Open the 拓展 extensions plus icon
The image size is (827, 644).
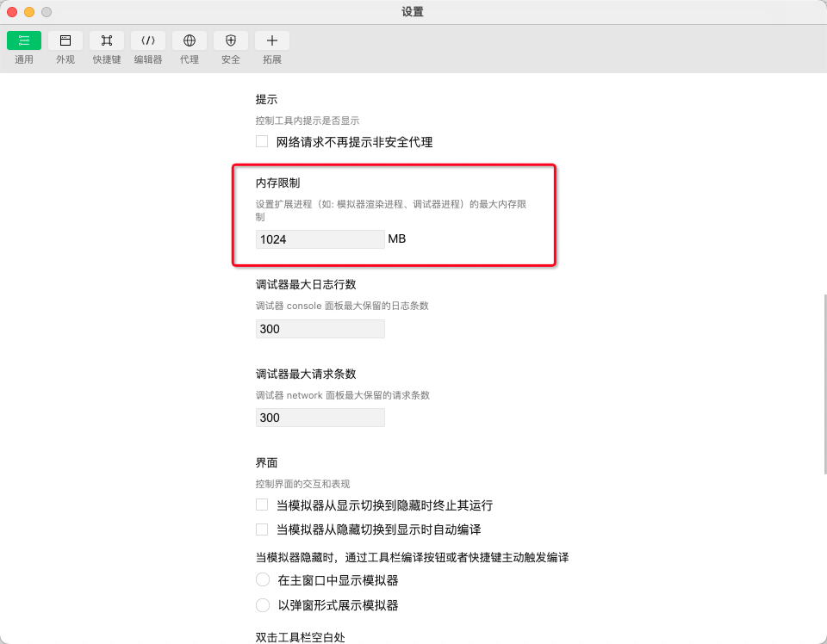[x=272, y=40]
